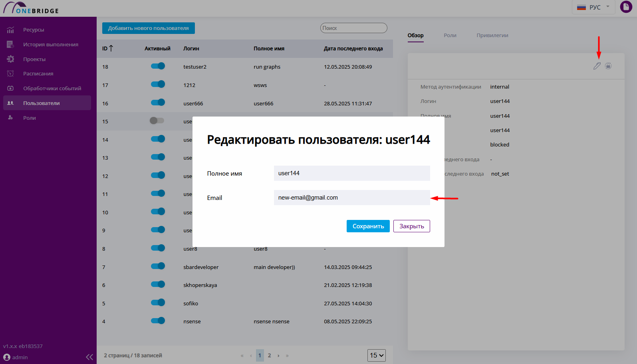Click the date 21.02.2025 12:19:38
The width and height of the screenshot is (637, 364).
tap(348, 285)
